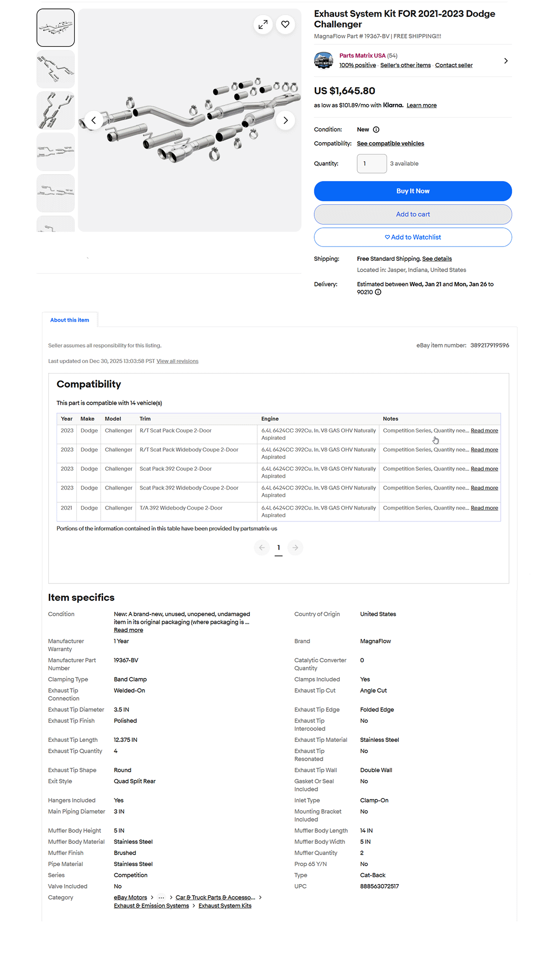Open See compatible vehicles link

point(391,144)
